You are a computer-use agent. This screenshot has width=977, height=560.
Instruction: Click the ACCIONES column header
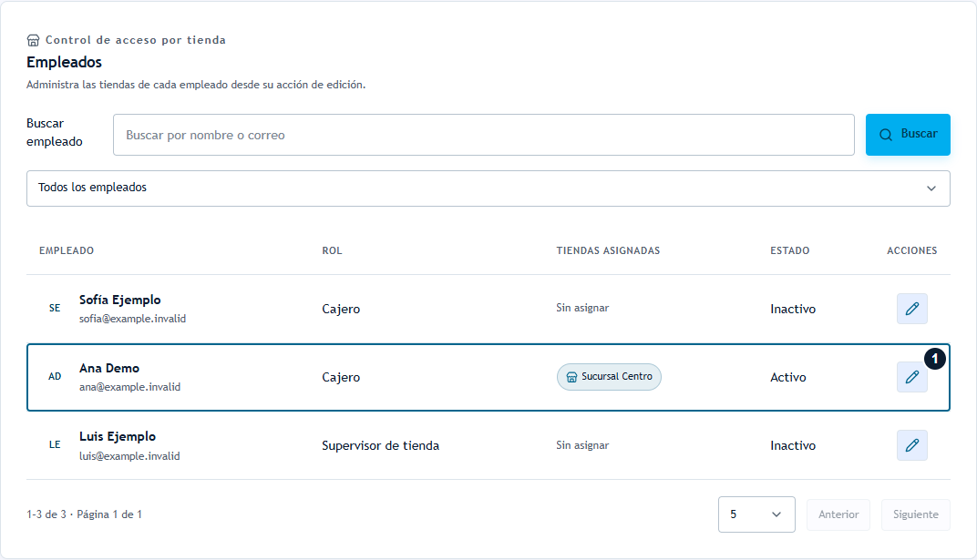click(x=912, y=250)
